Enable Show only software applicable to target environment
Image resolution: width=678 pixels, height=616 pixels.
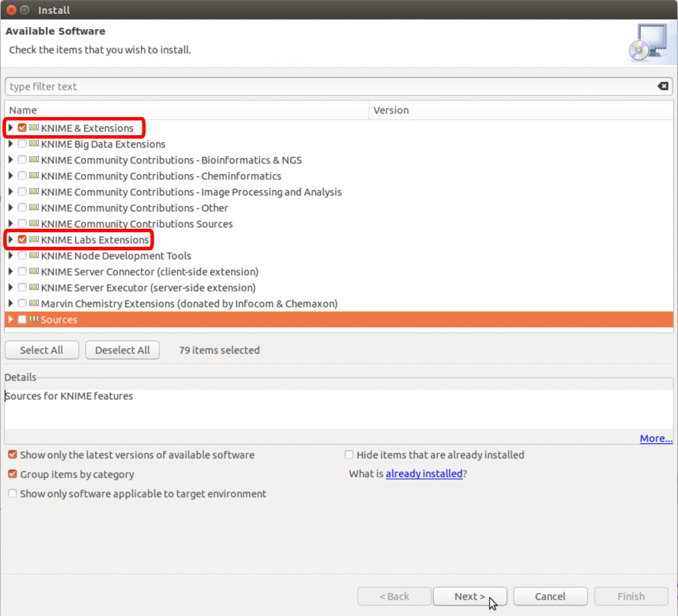[x=13, y=494]
